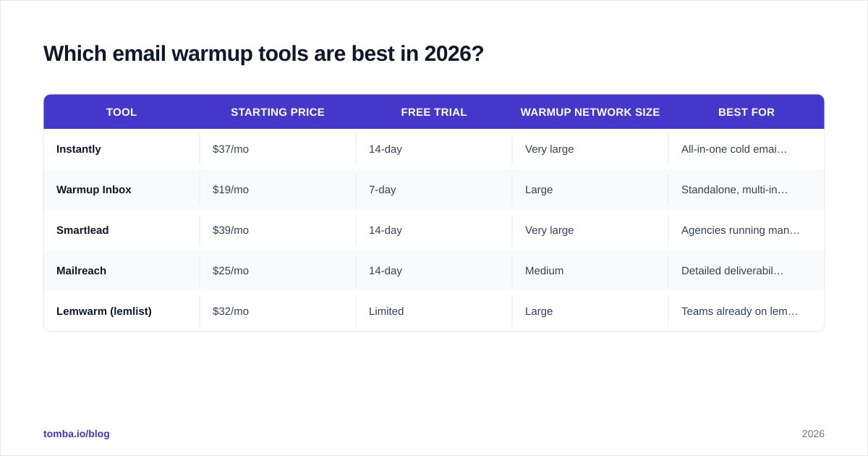Click the 2026 footer year label
Screen dimensions: 868x456
point(813,434)
